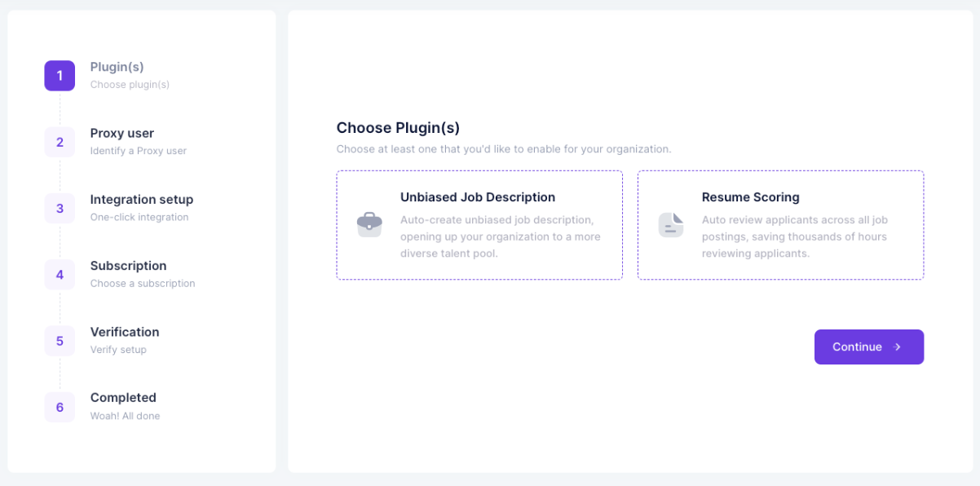Click the step 4 number badge
This screenshot has width=980, height=486.
[x=60, y=275]
